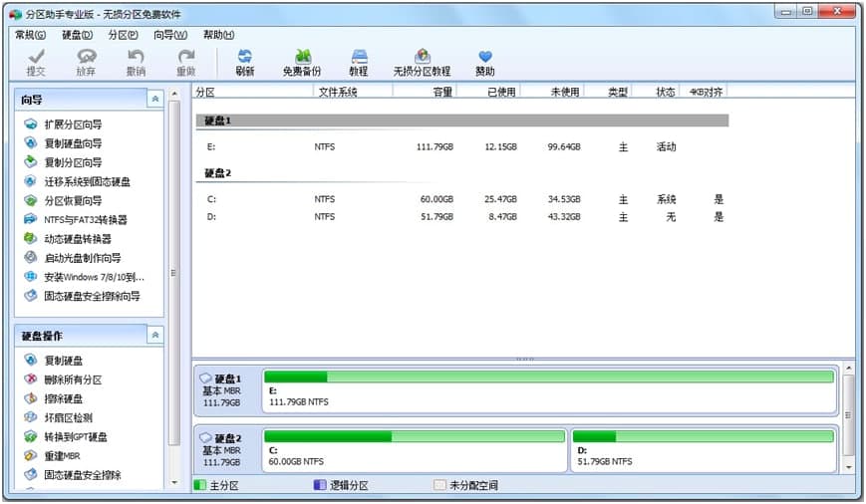Select the 硬盘2 header row in list
The height and width of the screenshot is (504, 866).
[x=461, y=173]
